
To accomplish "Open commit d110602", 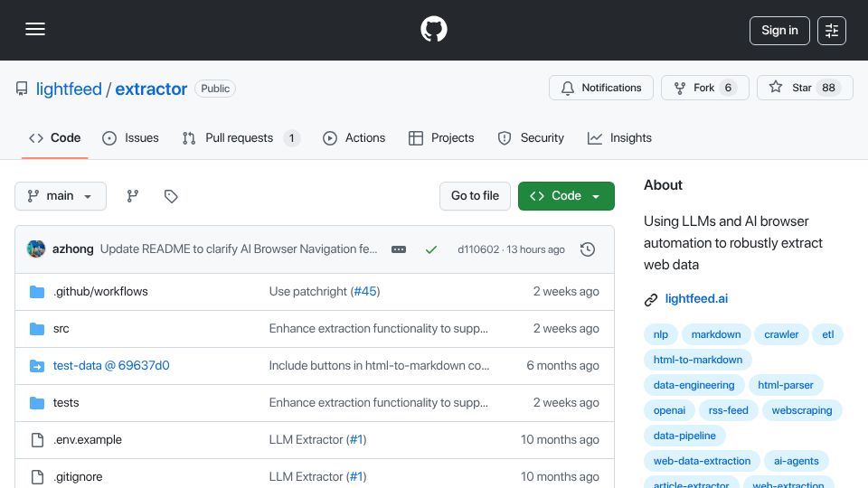I will [x=478, y=249].
